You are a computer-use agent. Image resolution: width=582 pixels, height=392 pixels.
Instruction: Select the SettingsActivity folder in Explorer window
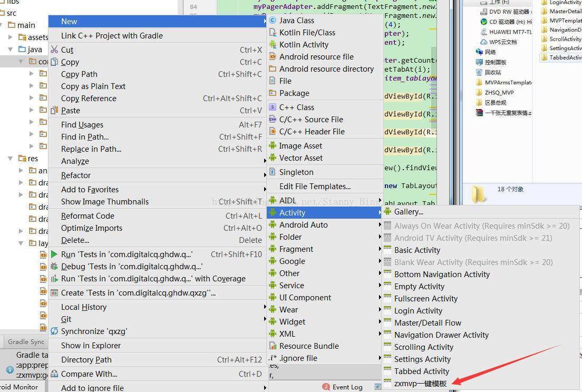tap(561, 48)
